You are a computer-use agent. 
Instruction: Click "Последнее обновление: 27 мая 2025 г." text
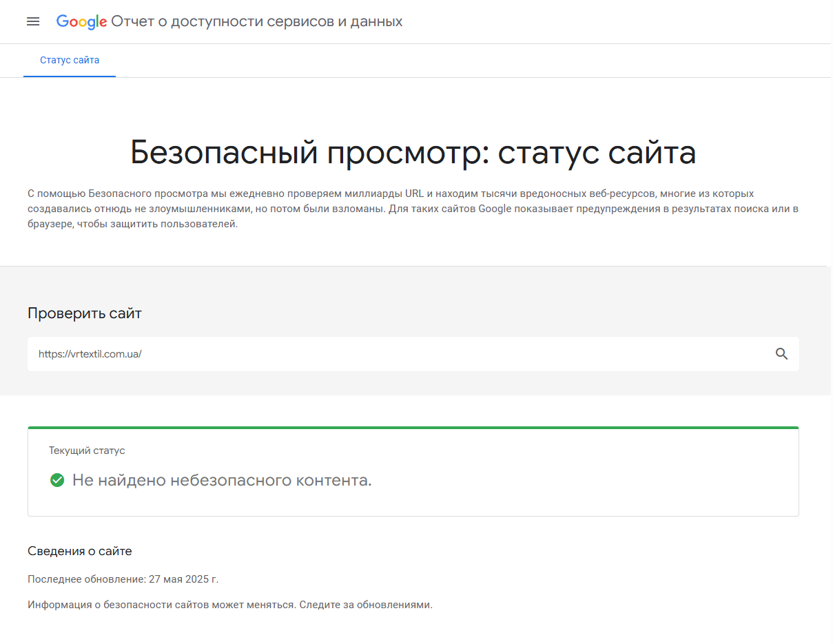123,579
